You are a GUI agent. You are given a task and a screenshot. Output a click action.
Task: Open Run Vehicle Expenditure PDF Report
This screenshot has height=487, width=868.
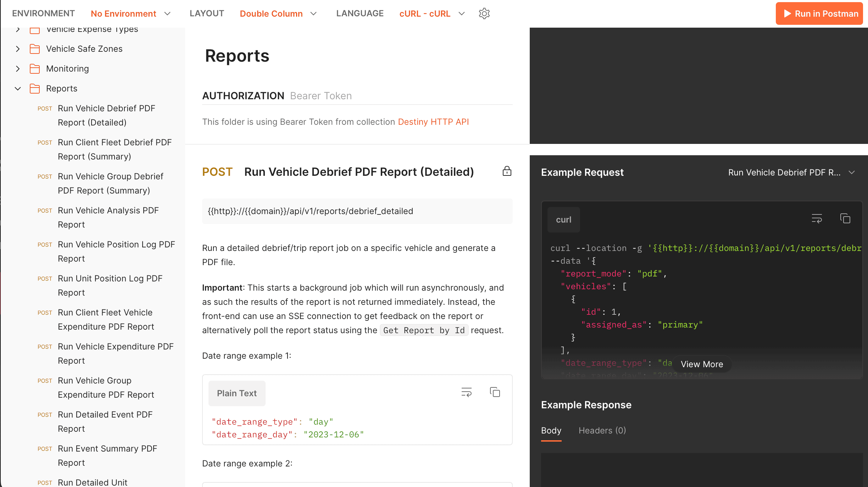pos(116,354)
